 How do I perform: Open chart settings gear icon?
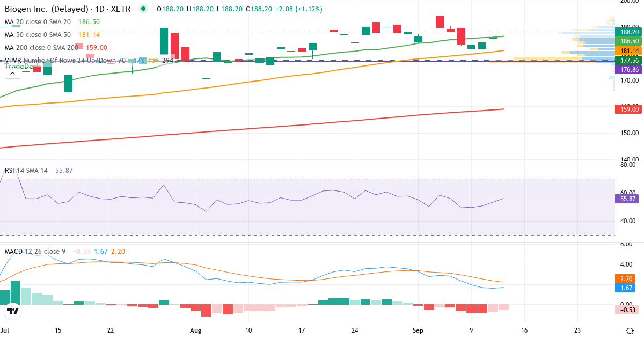(629, 330)
